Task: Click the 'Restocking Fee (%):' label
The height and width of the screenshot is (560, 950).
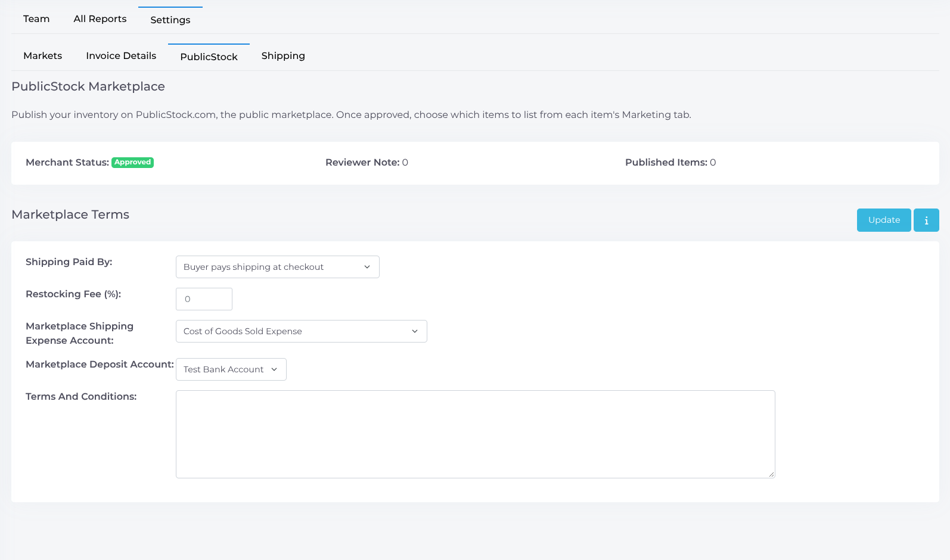Action: (x=73, y=294)
